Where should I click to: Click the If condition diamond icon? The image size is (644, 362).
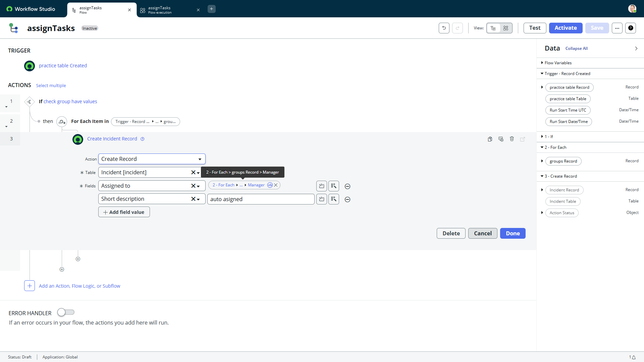(29, 101)
